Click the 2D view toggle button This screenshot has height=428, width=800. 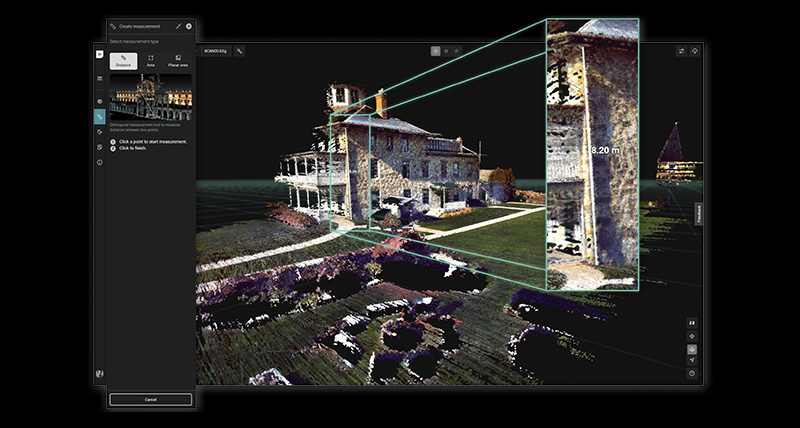692,322
